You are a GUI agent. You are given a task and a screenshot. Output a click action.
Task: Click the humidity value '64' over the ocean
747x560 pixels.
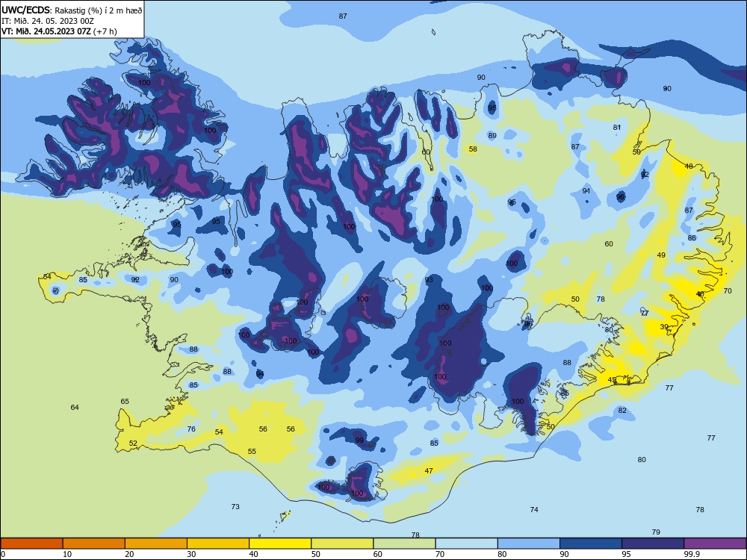75,407
